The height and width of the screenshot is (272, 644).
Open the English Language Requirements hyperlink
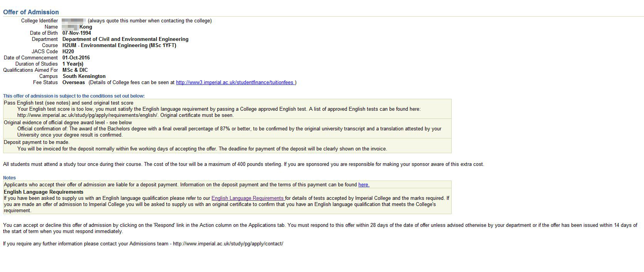point(248,198)
